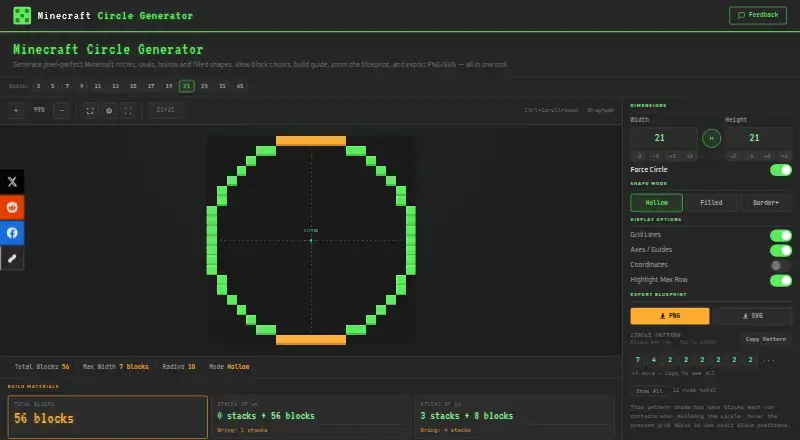The height and width of the screenshot is (440, 800).
Task: Toggle the Force Circle switch
Action: (781, 170)
